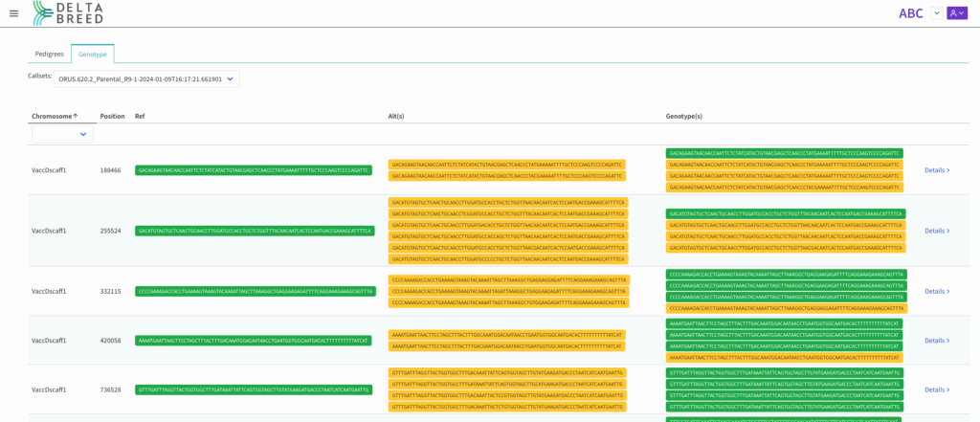This screenshot has width=980, height=422.
Task: Click the DeltaBreed logo
Action: pyautogui.click(x=68, y=12)
